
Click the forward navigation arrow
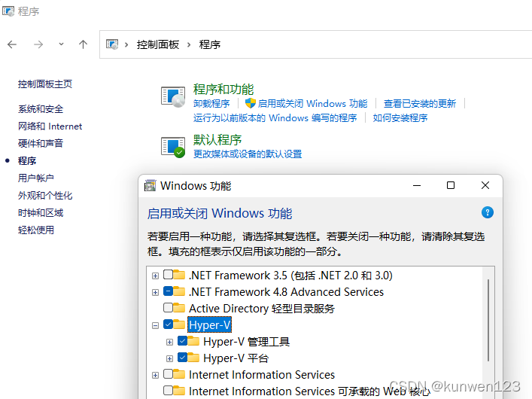point(38,44)
